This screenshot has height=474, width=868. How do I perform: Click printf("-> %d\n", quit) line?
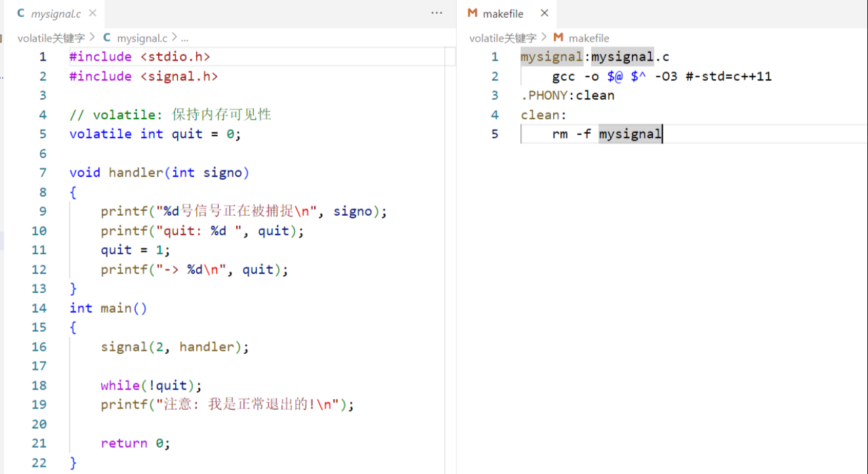(x=195, y=269)
